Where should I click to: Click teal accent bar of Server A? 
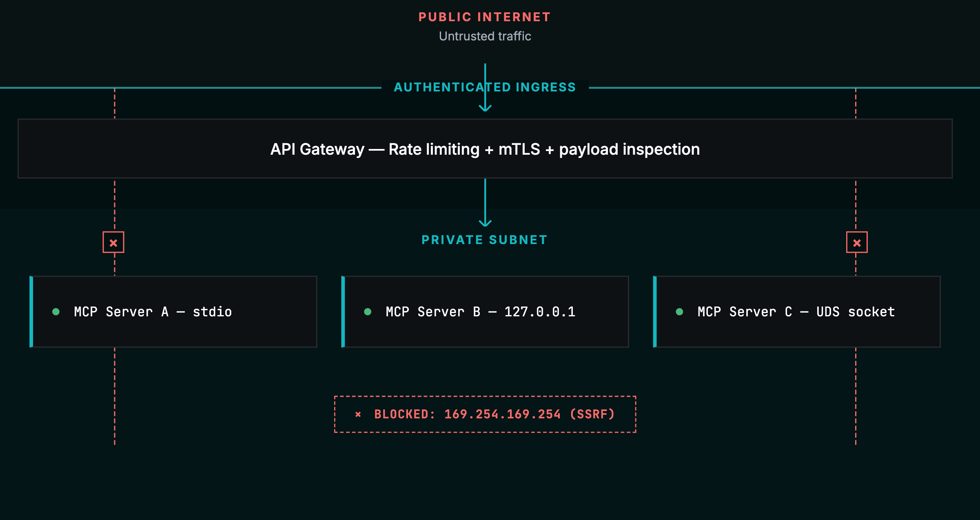click(31, 312)
